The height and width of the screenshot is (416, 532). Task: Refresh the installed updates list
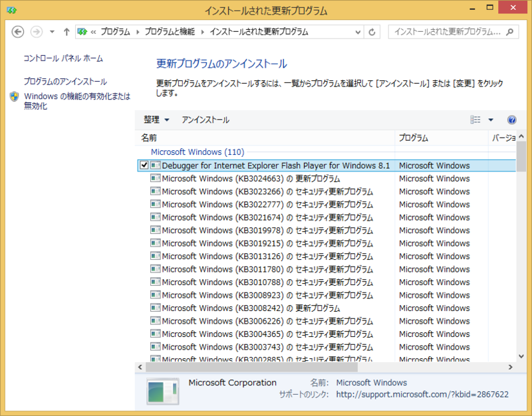(372, 32)
